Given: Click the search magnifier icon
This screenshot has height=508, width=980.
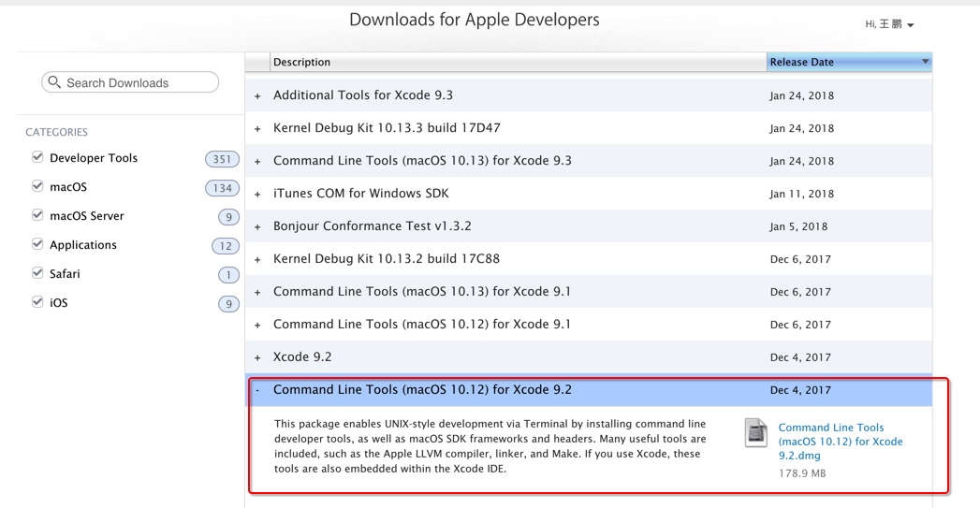Looking at the screenshot, I should pos(54,81).
